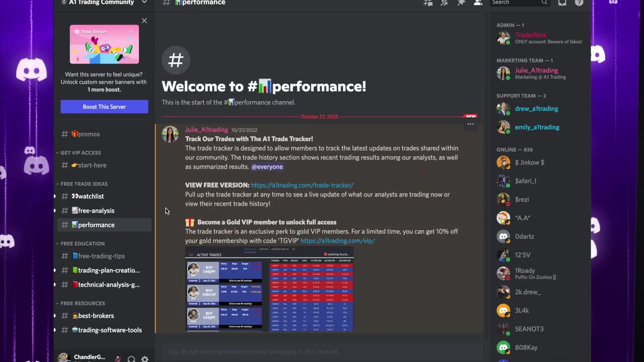Viewport: 644px width, 362px height.
Task: Open the best-brokers channel
Action: coord(104,316)
